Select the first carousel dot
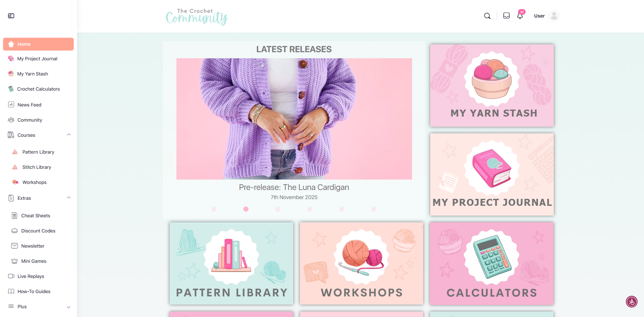 (214, 209)
